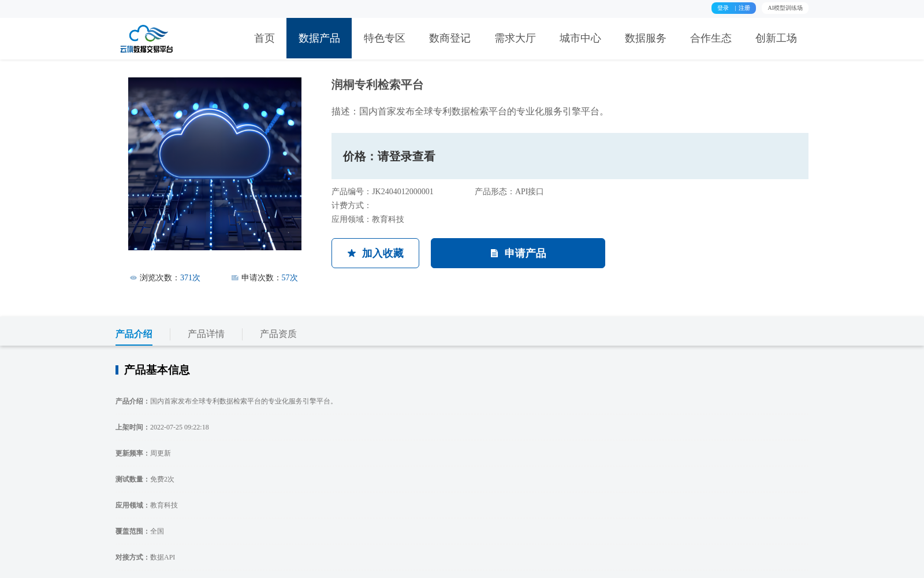Image resolution: width=924 pixels, height=578 pixels.
Task: Select the 产品介绍 tab
Action: point(133,334)
